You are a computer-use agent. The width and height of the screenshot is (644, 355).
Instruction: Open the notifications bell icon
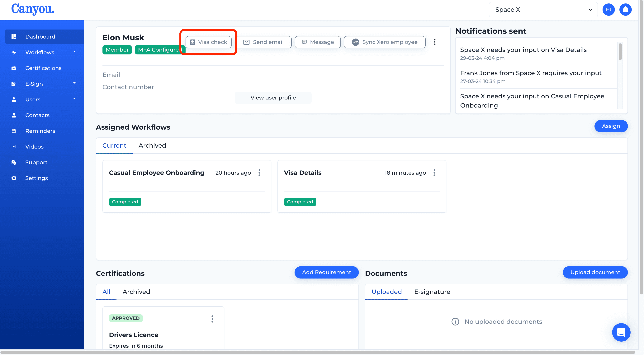pyautogui.click(x=625, y=10)
